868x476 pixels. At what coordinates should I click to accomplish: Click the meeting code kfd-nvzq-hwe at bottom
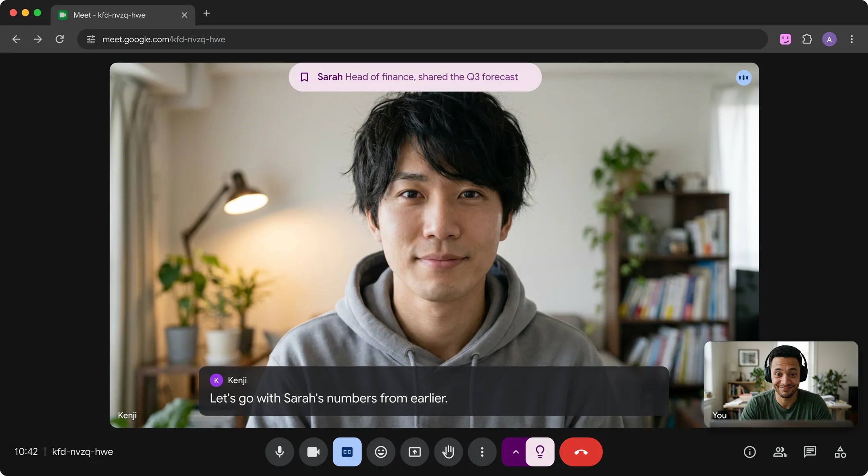click(x=82, y=451)
